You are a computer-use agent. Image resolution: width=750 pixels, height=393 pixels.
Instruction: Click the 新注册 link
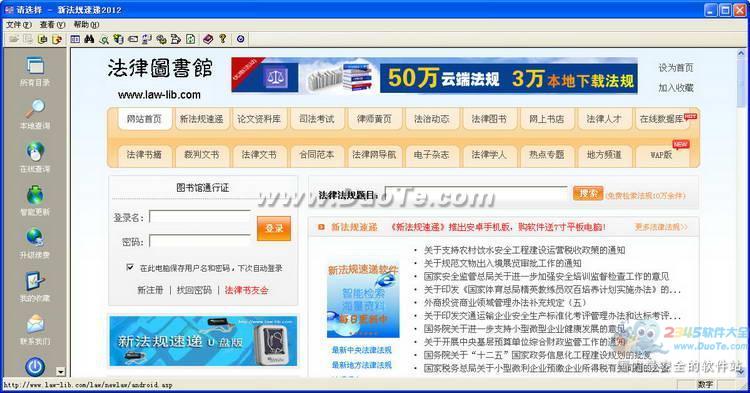150,290
